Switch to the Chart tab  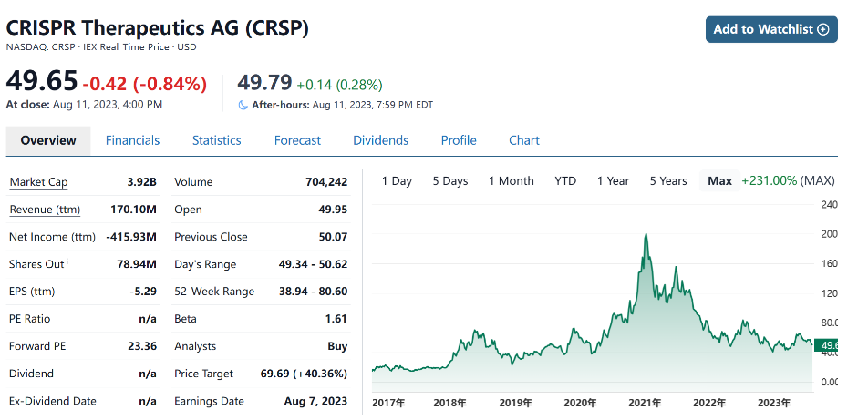pos(524,140)
